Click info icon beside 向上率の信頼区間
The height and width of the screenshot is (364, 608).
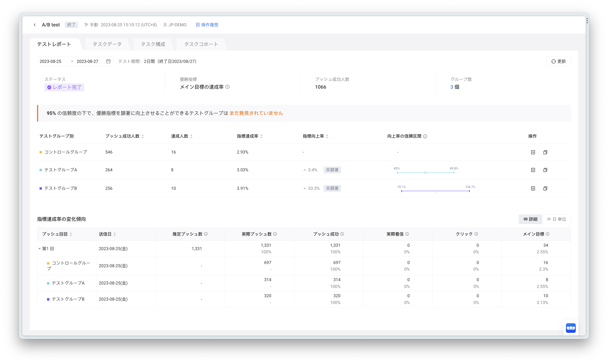point(425,136)
